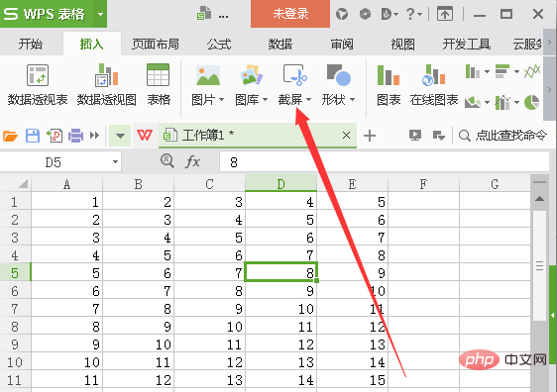Select cell D5 containing 8

tap(281, 272)
